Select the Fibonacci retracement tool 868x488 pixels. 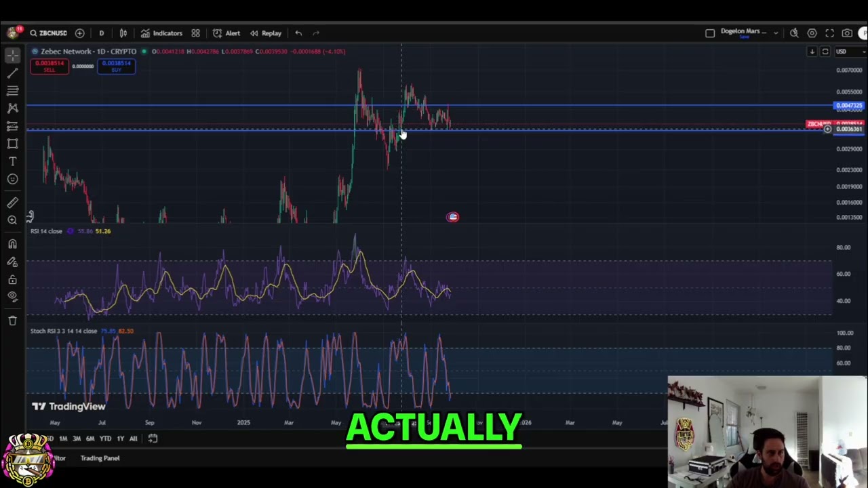(12, 90)
